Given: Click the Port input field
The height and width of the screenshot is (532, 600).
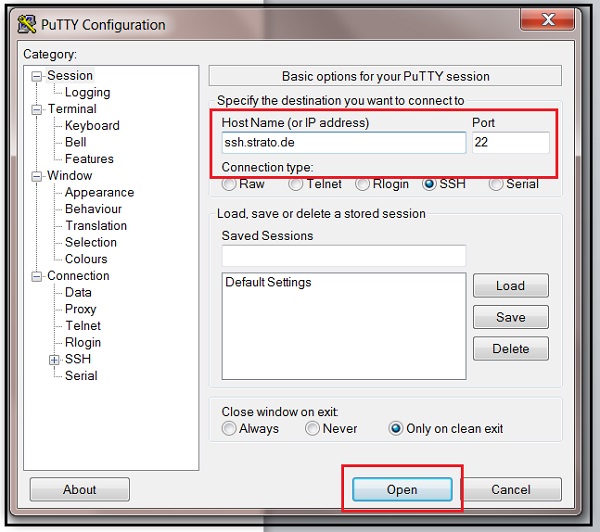Looking at the screenshot, I should pyautogui.click(x=510, y=143).
